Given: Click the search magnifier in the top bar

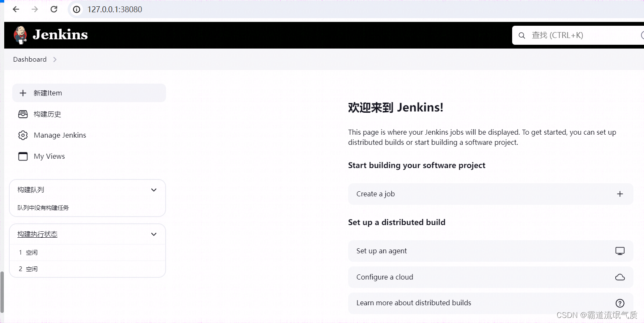Looking at the screenshot, I should pos(521,35).
